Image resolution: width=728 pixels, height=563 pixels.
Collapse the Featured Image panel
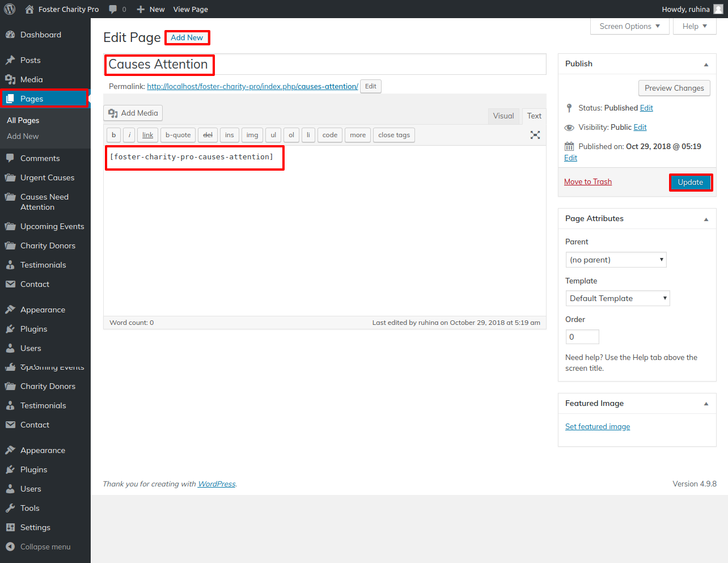[x=706, y=404]
